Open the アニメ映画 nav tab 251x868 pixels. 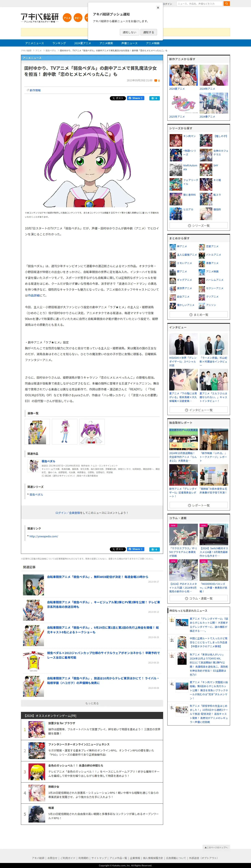[153, 43]
